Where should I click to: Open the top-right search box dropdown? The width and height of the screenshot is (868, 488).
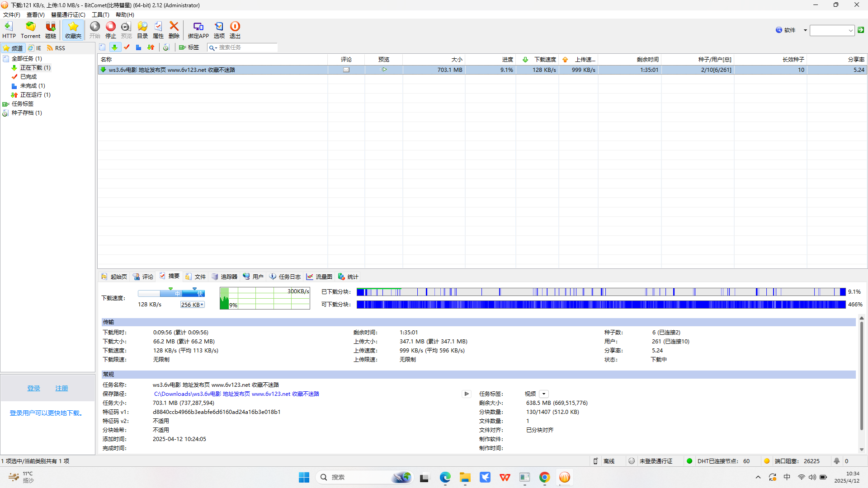(851, 31)
